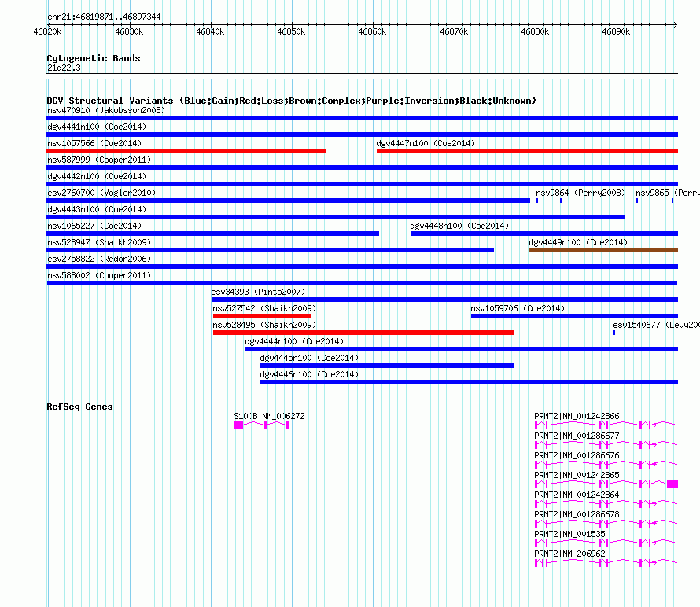Click PRMT2|NM_001286677 transcript label
The image size is (700, 607).
tap(577, 436)
